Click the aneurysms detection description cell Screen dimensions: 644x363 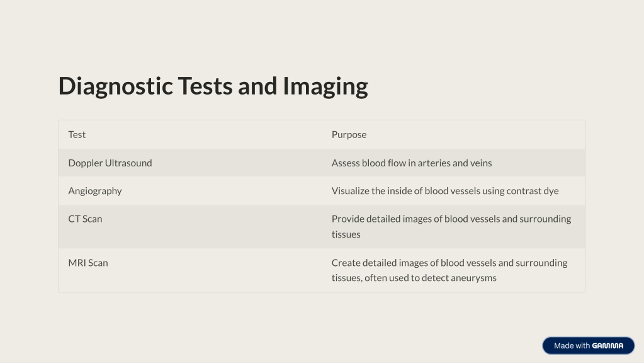coord(453,270)
